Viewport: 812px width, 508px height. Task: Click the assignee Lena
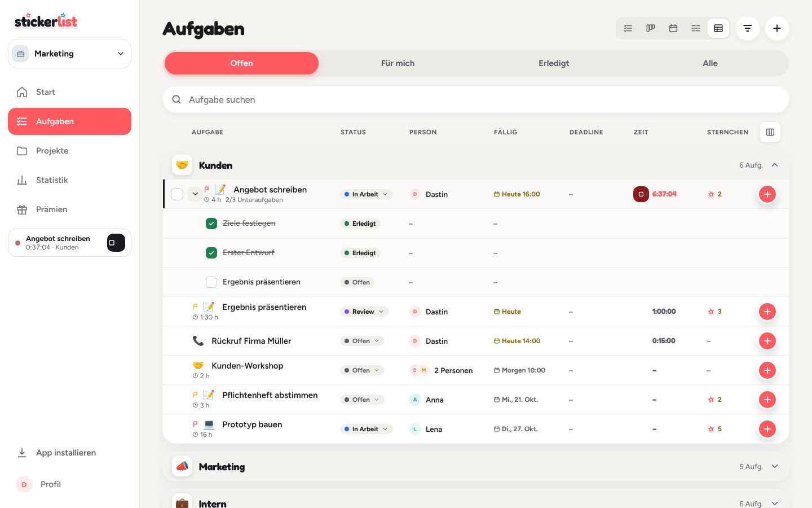click(426, 429)
